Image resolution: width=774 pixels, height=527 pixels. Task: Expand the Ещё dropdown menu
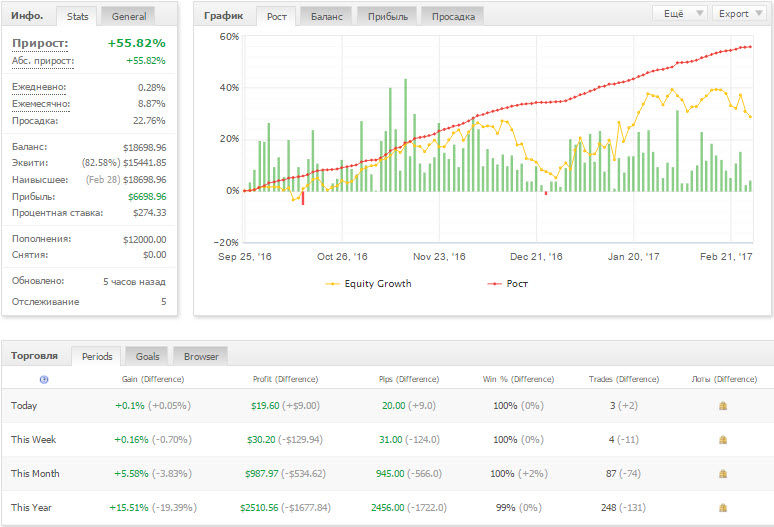[x=680, y=13]
